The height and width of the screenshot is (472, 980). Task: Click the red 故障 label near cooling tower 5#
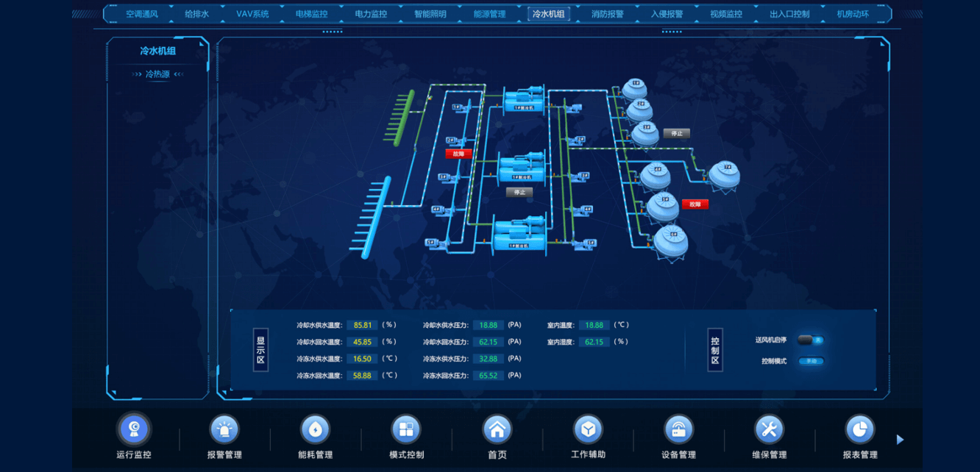click(695, 204)
